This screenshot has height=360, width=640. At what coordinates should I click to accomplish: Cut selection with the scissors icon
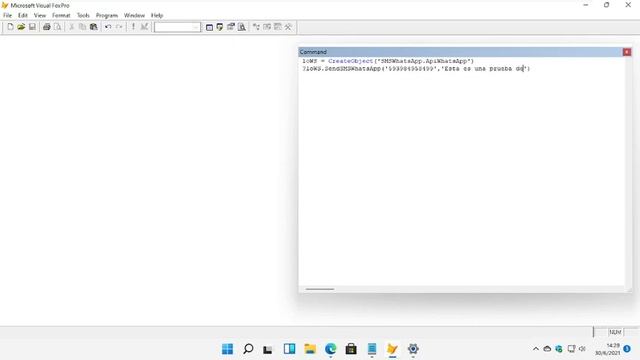(x=72, y=27)
